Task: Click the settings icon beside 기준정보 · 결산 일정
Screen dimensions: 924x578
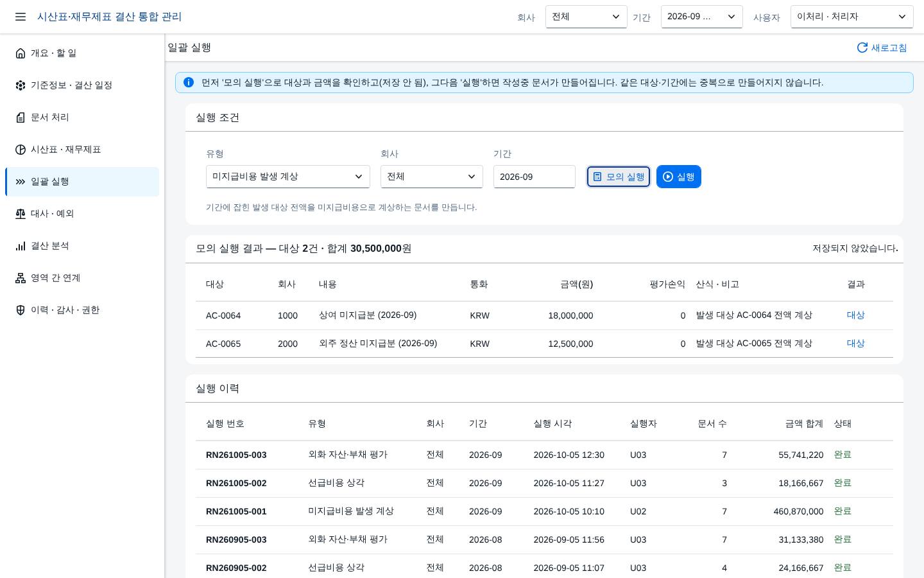Action: click(21, 85)
